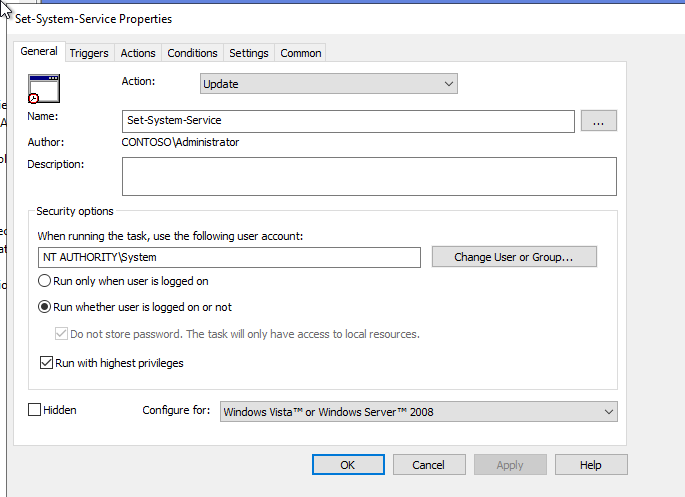Click the NT AUTHORITY\System user account field

click(229, 257)
